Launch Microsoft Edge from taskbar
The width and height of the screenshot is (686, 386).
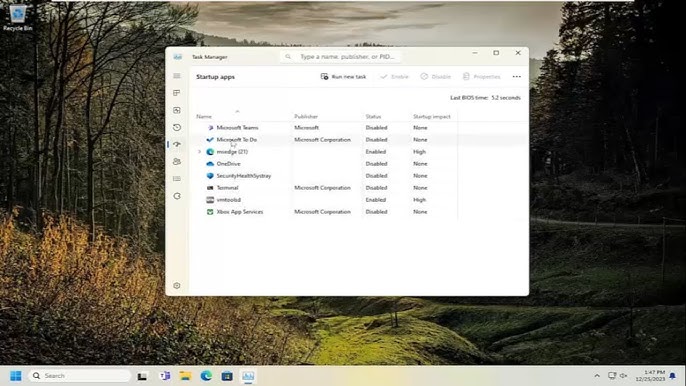point(206,376)
